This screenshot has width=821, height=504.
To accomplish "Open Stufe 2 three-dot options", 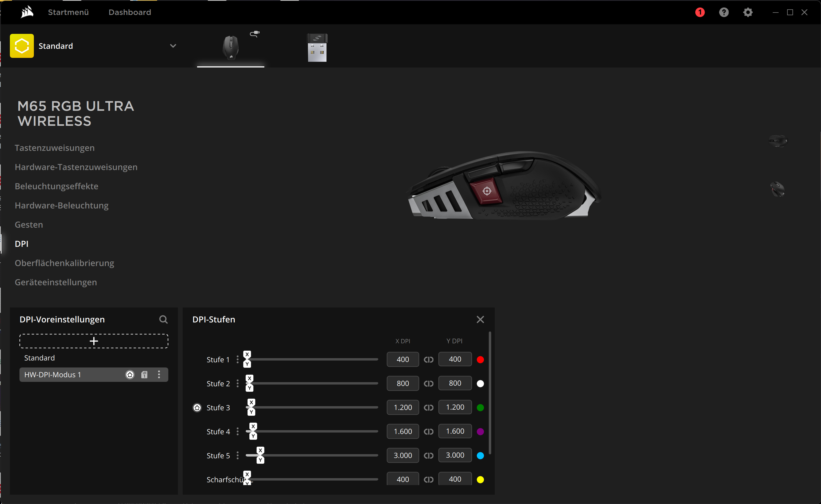I will coord(237,383).
